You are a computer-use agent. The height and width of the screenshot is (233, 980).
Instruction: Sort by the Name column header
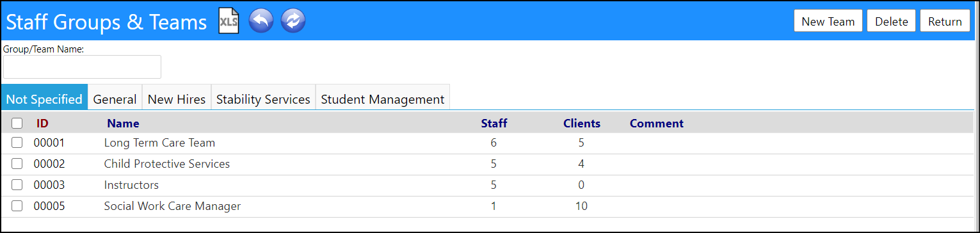click(x=123, y=124)
